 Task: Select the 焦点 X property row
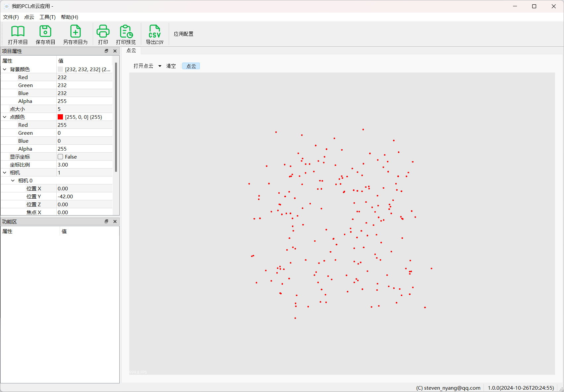pyautogui.click(x=56, y=212)
